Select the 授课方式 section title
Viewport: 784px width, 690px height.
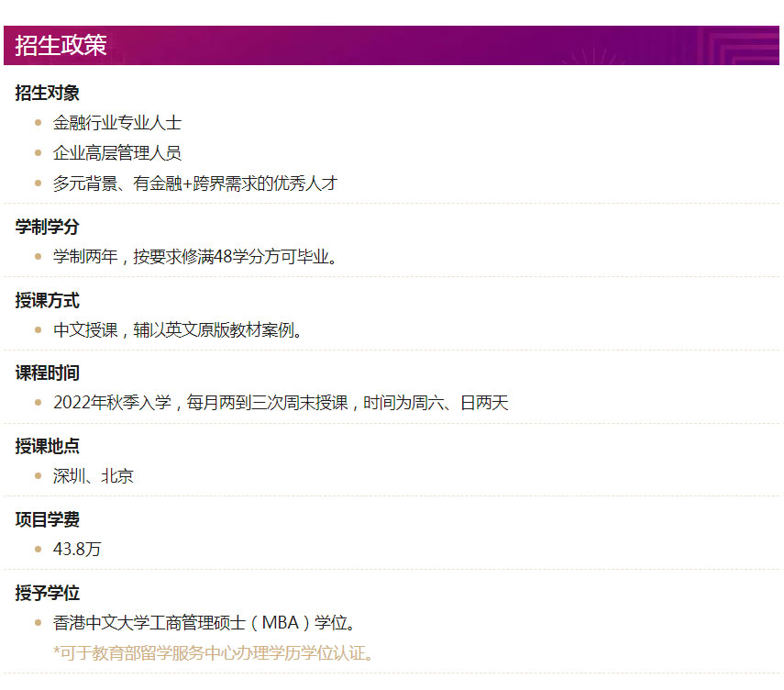(x=47, y=300)
